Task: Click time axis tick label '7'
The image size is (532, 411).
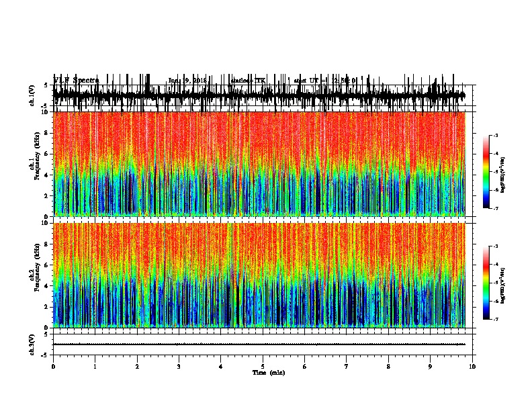Action: pos(347,367)
